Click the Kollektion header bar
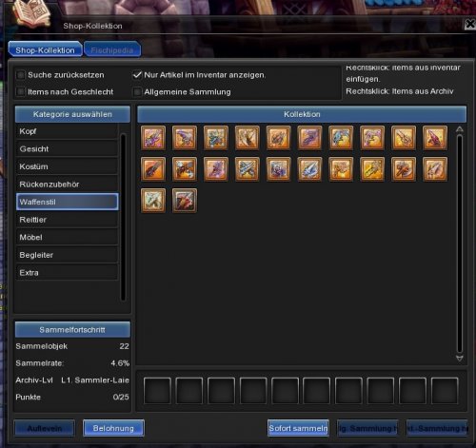Viewport: 476px width, 448px height. [x=302, y=114]
